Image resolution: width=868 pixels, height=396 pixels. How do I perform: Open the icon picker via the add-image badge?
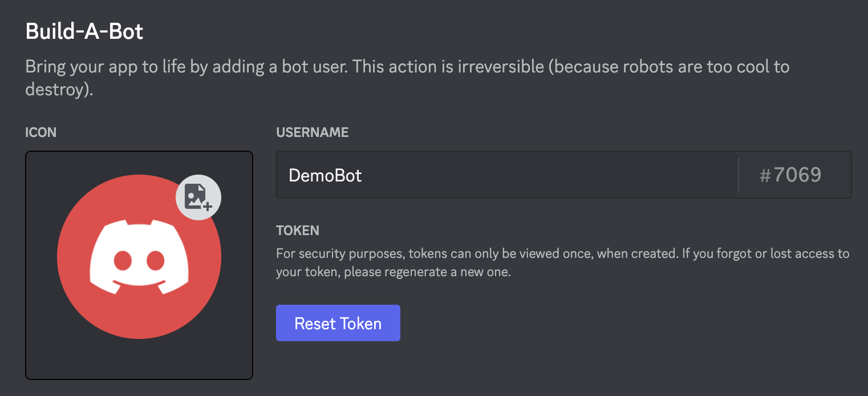[x=197, y=197]
